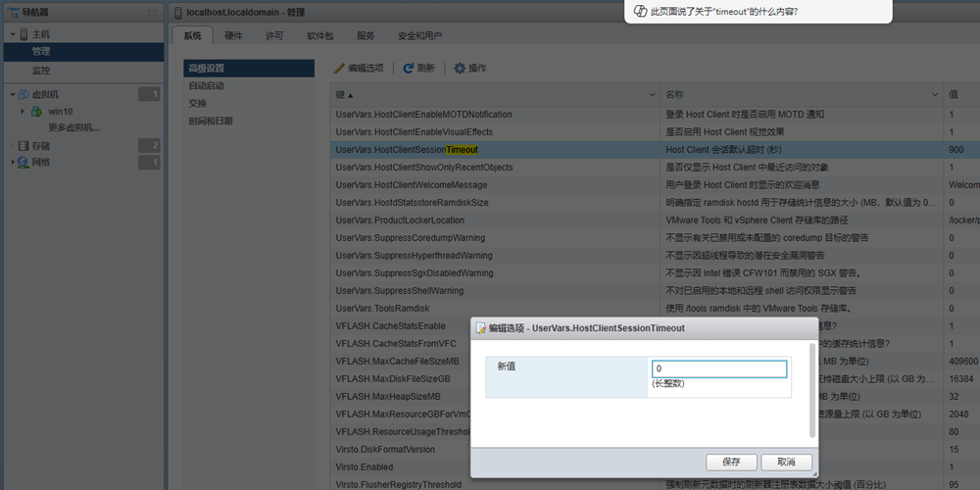Image resolution: width=980 pixels, height=490 pixels.
Task: Click the Actions toolbar button
Action: (470, 69)
